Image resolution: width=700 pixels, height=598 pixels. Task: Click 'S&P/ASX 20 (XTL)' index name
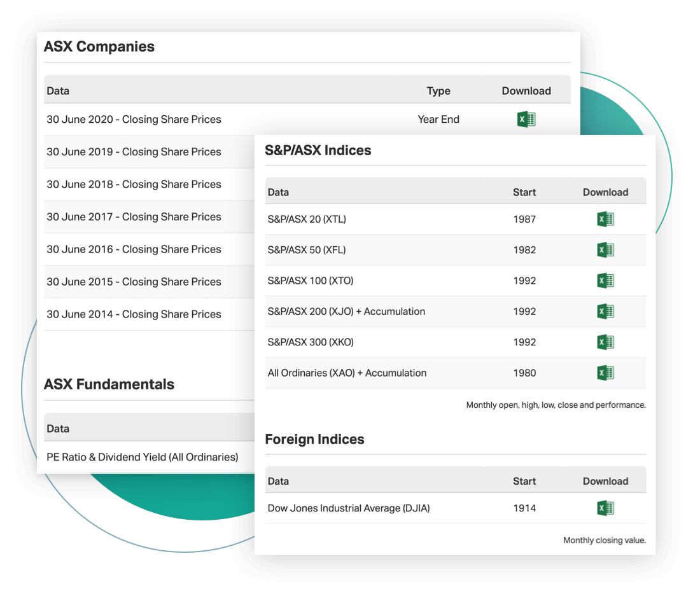(x=307, y=219)
